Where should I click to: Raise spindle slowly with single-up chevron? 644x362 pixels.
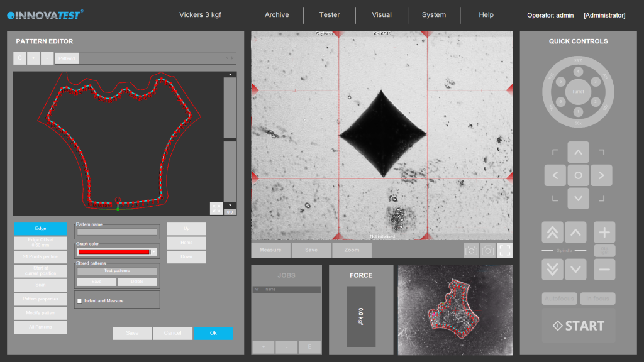pyautogui.click(x=575, y=233)
